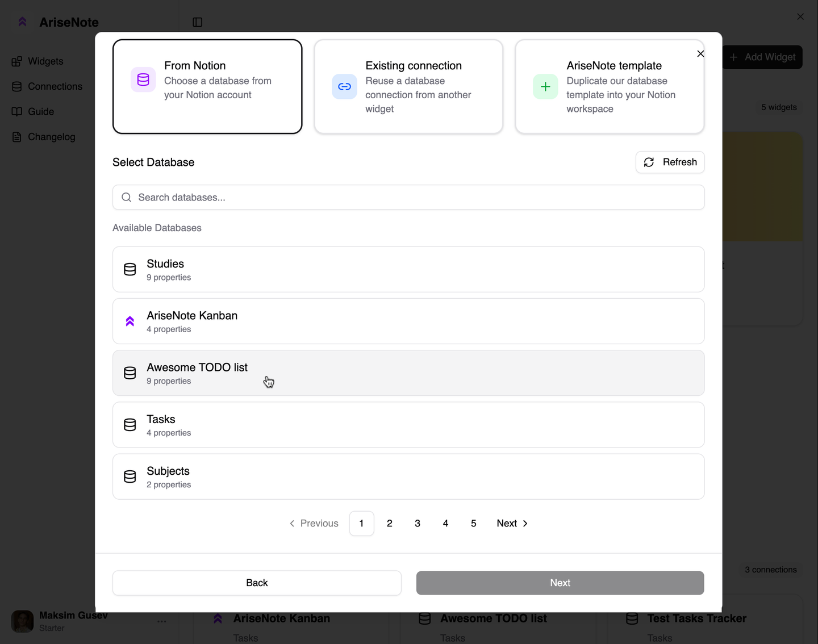Open the user options three-dot menu
The height and width of the screenshot is (644, 818).
point(162,621)
